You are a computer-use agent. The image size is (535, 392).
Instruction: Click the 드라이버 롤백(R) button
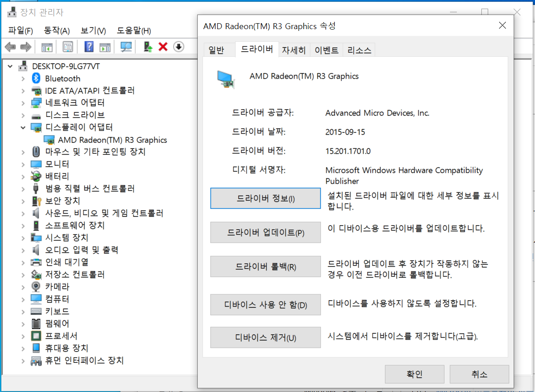coord(265,266)
